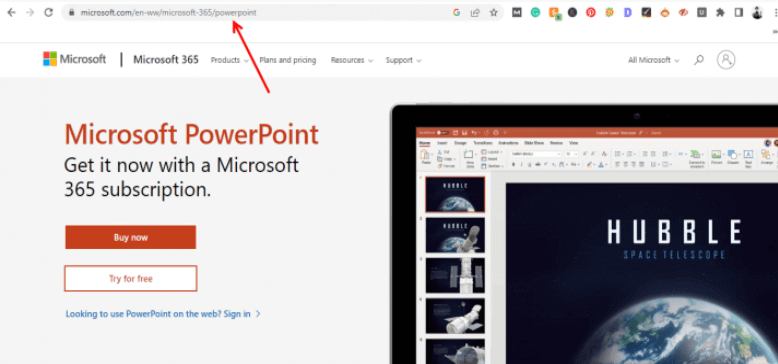Viewport: 778px width, 364px height.
Task: Share this page using the share icon
Action: (x=475, y=13)
